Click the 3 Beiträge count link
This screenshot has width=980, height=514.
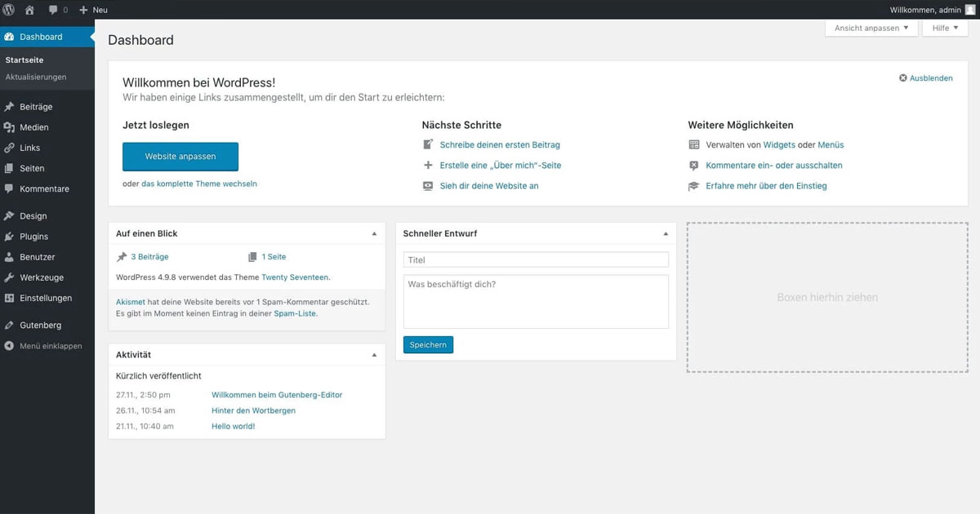149,256
